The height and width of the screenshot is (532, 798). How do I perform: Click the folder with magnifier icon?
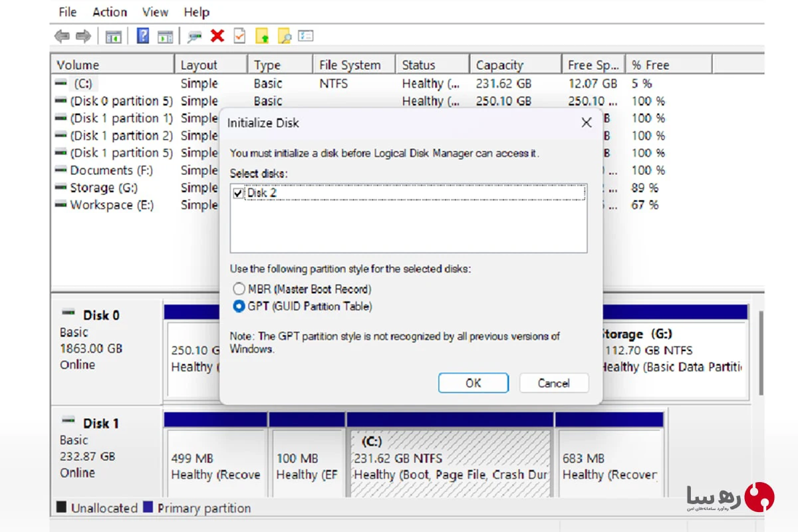pyautogui.click(x=284, y=36)
